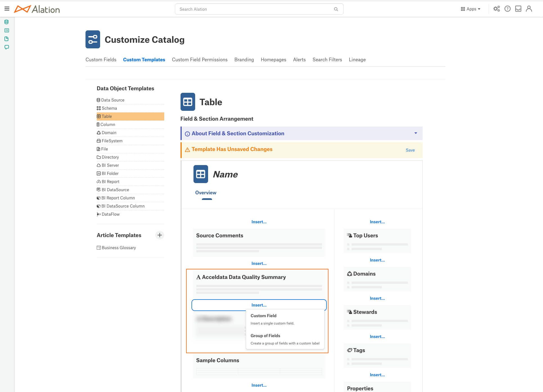Click the Top Users icon
Image resolution: width=543 pixels, height=392 pixels.
click(x=350, y=235)
